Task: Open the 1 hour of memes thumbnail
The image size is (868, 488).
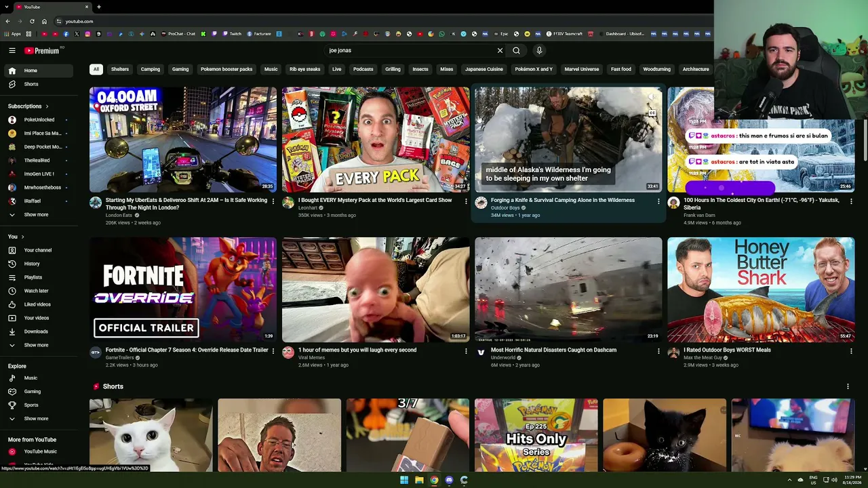Action: 376,289
